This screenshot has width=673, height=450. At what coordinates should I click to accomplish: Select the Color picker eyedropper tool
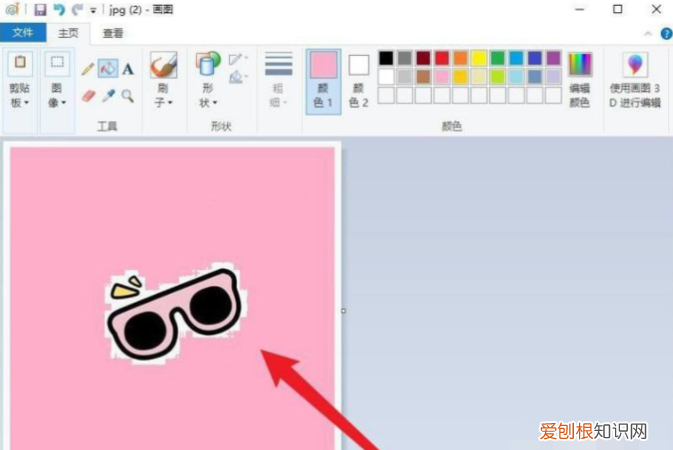[108, 96]
